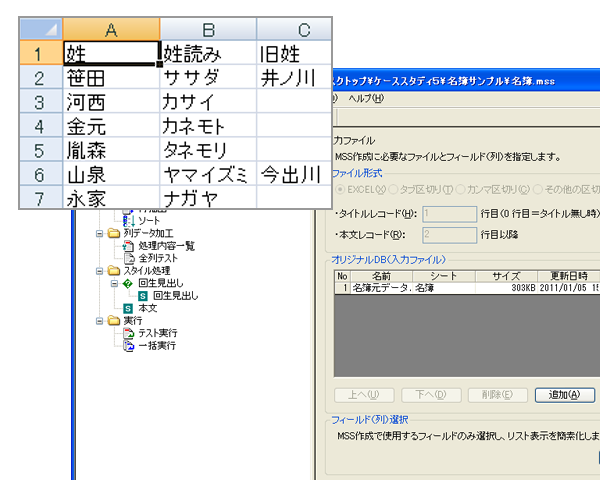The image size is (600, 480).
Task: Click the S icon of nested 回生見出し
Action: (x=143, y=296)
